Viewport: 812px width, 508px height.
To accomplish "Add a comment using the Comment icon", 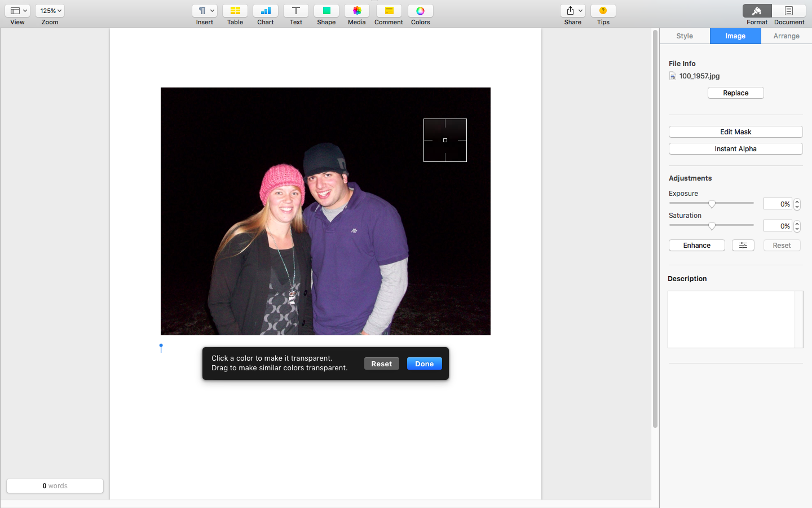I will (x=389, y=10).
